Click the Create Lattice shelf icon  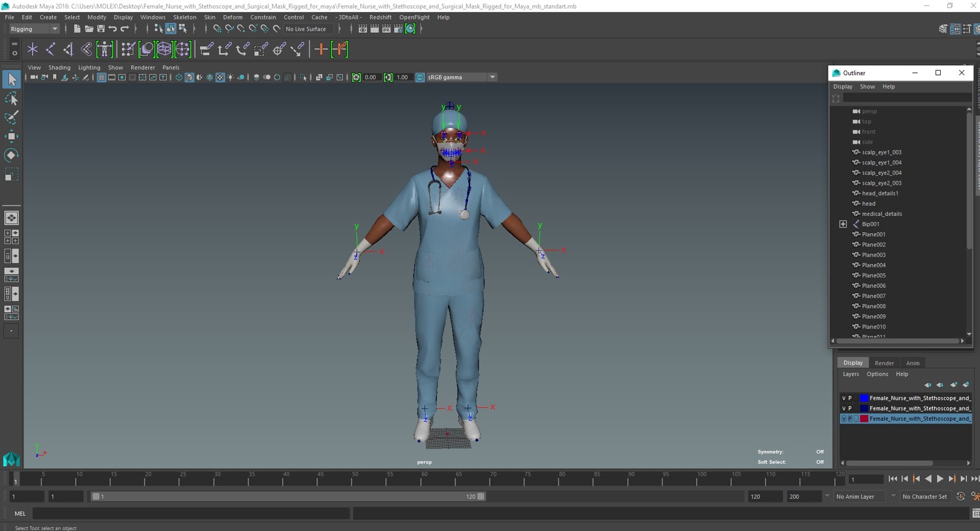pyautogui.click(x=164, y=49)
